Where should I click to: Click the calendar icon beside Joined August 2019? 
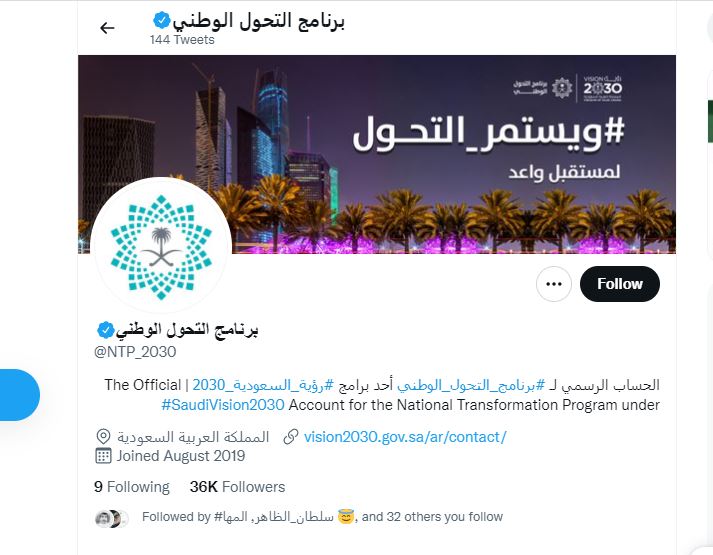[103, 456]
